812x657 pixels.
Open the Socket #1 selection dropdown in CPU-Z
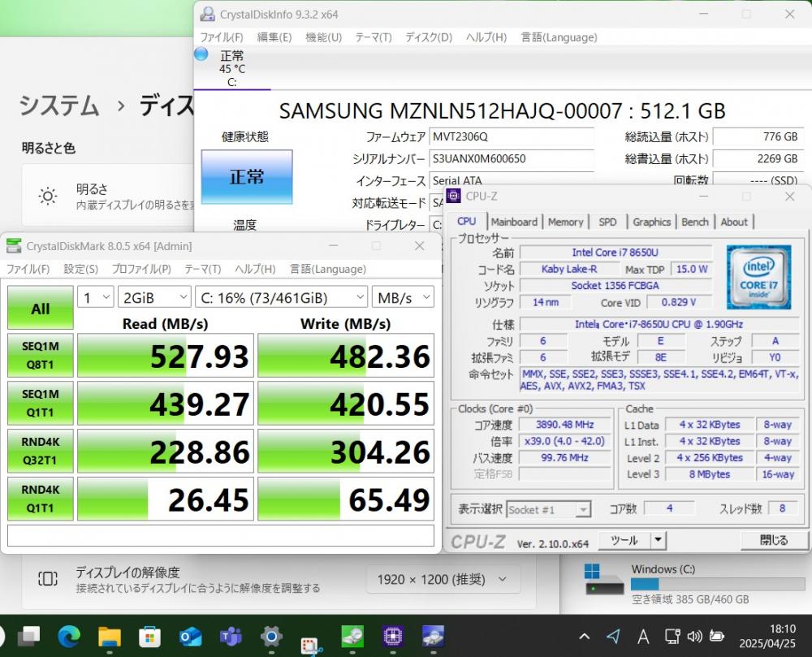click(x=548, y=509)
